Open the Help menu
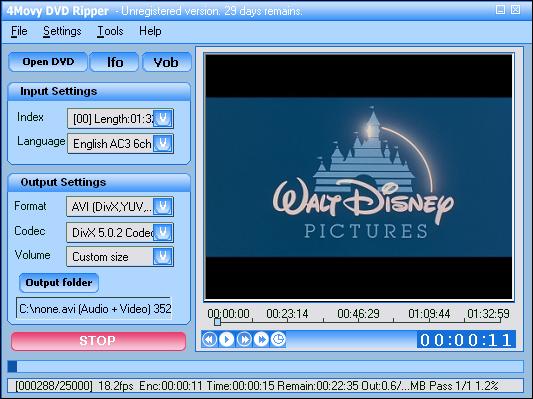 [x=150, y=31]
